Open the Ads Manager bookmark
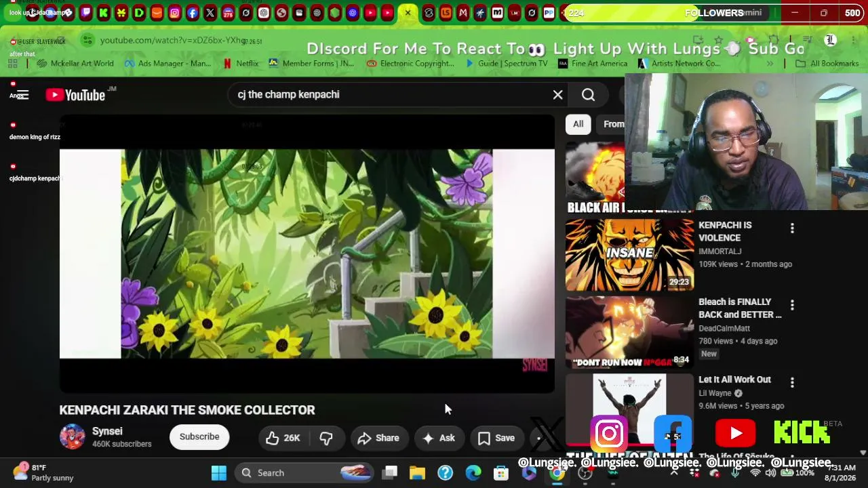Viewport: 868px width, 488px height. (x=168, y=64)
